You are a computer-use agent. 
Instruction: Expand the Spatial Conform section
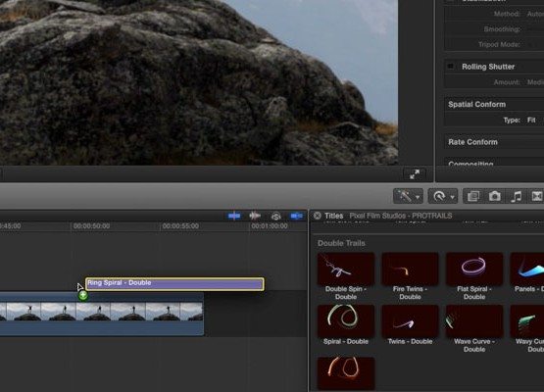coord(476,104)
